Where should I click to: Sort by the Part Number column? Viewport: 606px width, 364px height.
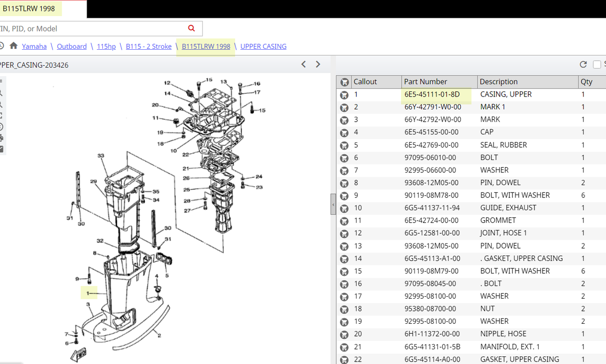pos(439,81)
